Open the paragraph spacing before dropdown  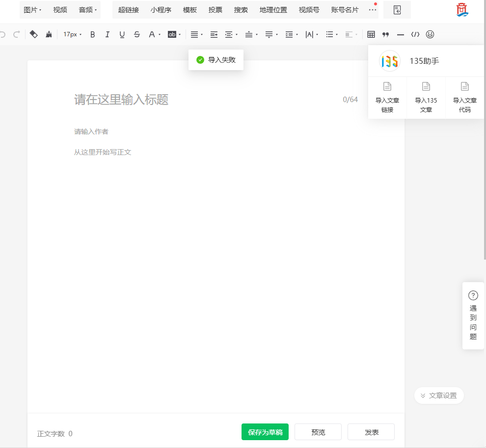coord(251,34)
